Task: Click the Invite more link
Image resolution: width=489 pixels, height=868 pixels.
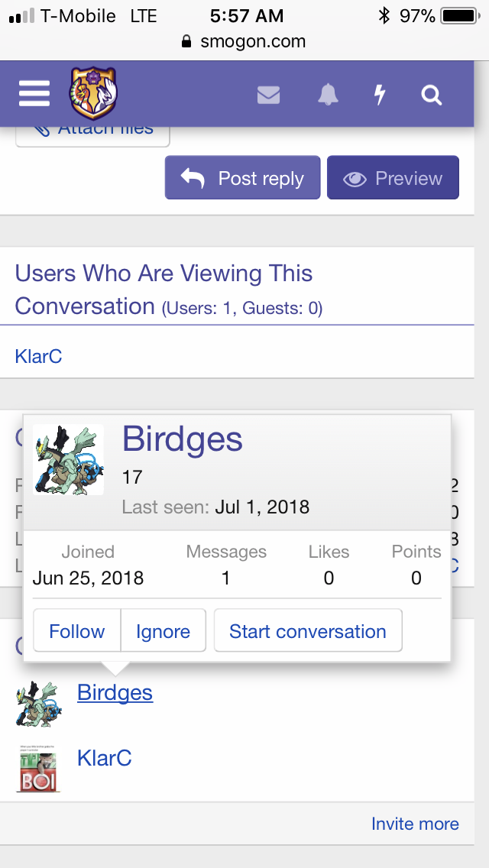Action: [x=415, y=824]
